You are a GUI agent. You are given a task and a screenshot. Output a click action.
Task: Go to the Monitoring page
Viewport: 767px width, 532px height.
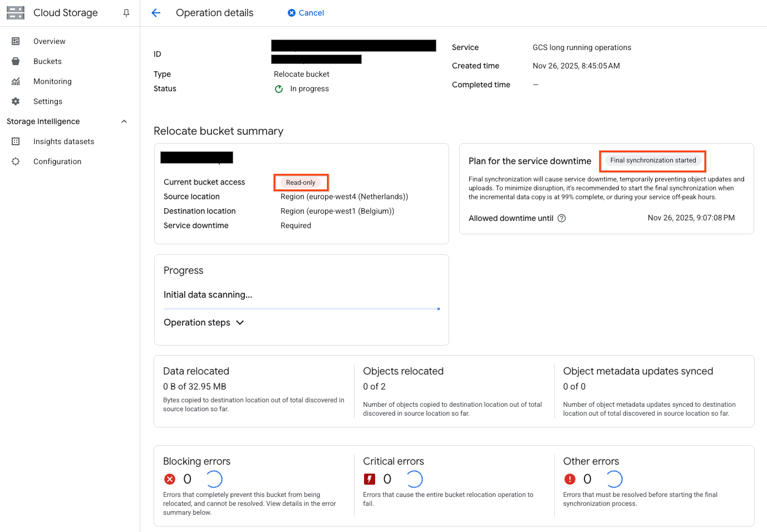pos(52,81)
